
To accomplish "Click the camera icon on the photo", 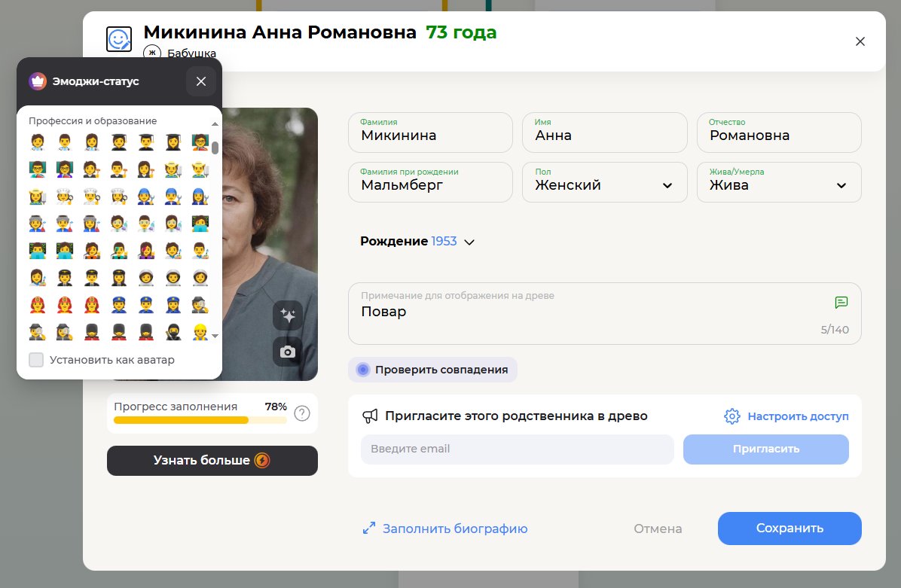I will pyautogui.click(x=287, y=352).
